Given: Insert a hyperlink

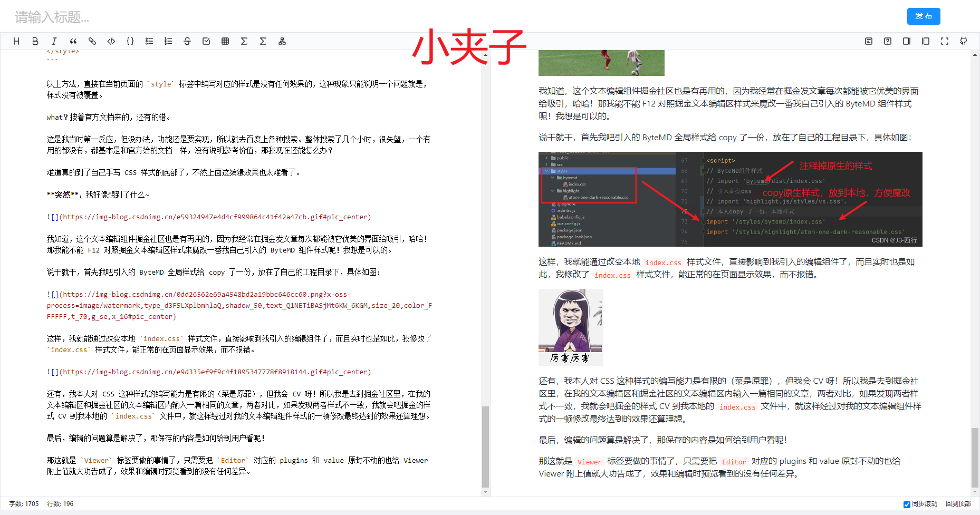Looking at the screenshot, I should [x=92, y=41].
